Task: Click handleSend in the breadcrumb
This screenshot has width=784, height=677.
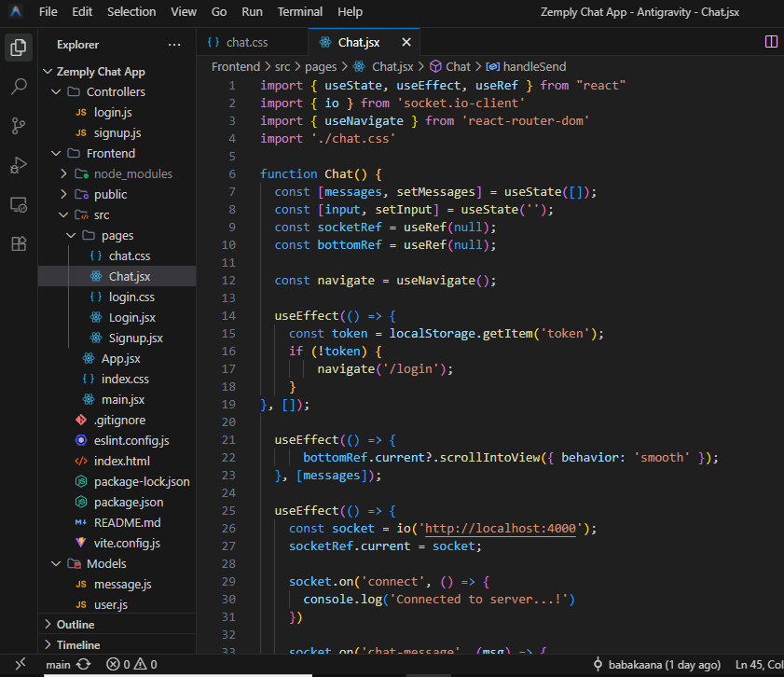Action: pyautogui.click(x=526, y=66)
